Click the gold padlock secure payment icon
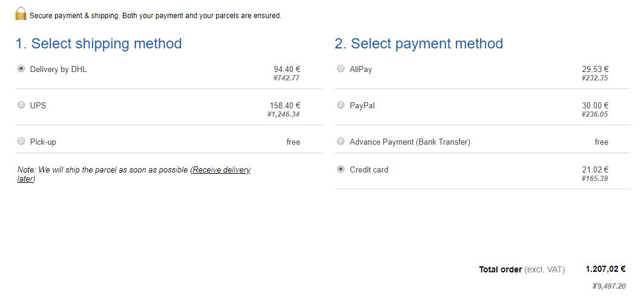This screenshot has width=644, height=296. (21, 13)
